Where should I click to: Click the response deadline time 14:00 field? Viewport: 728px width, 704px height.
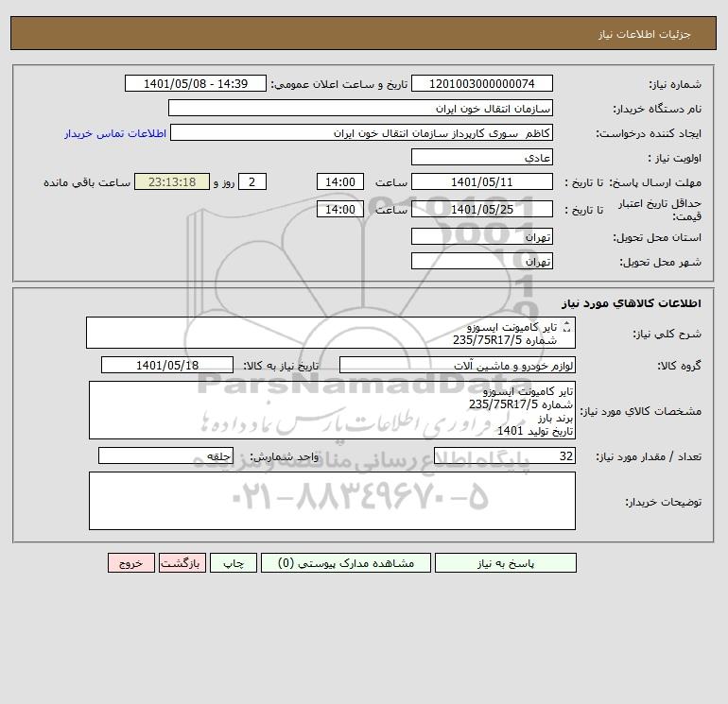[x=340, y=182]
